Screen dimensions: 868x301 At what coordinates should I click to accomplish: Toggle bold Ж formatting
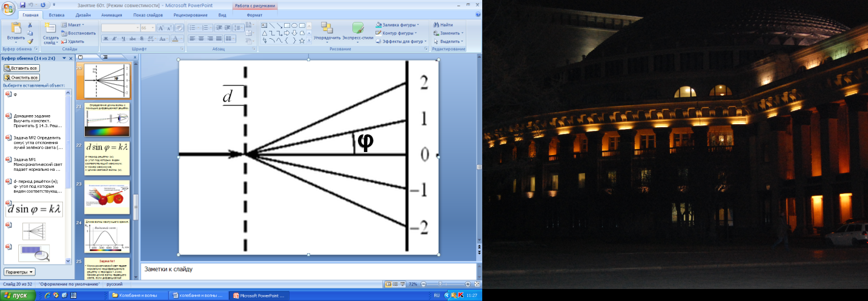pos(105,39)
